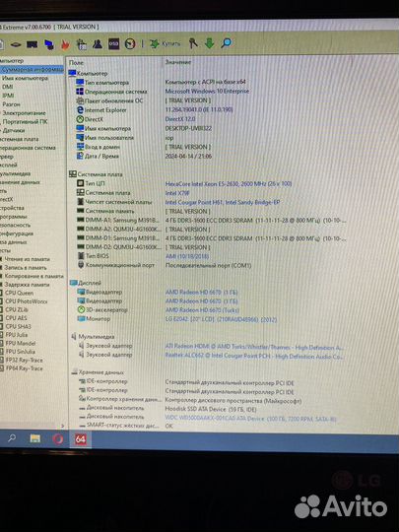Click the Значение column header
Screen dimensions: 399x532
click(178, 62)
